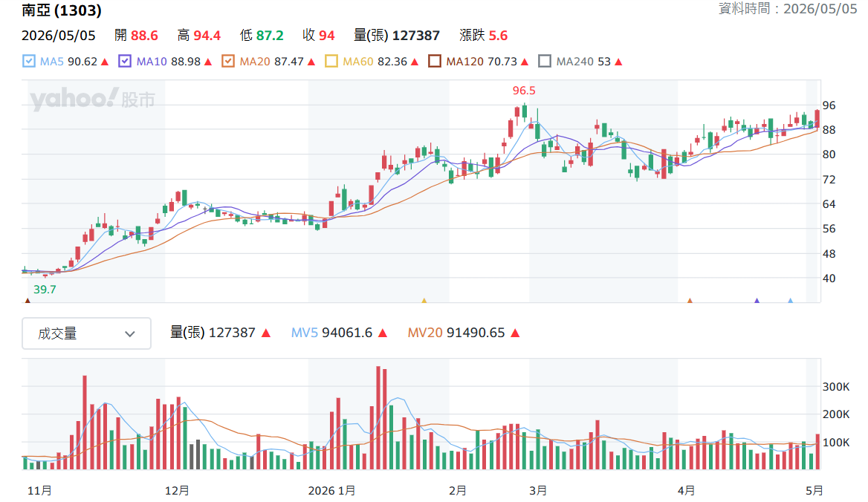
Task: Click the 12月 axis label
Action: [x=177, y=490]
